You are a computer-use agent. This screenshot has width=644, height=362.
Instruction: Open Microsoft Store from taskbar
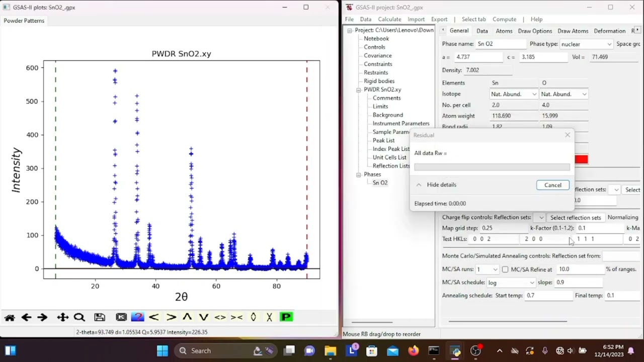coord(372,350)
